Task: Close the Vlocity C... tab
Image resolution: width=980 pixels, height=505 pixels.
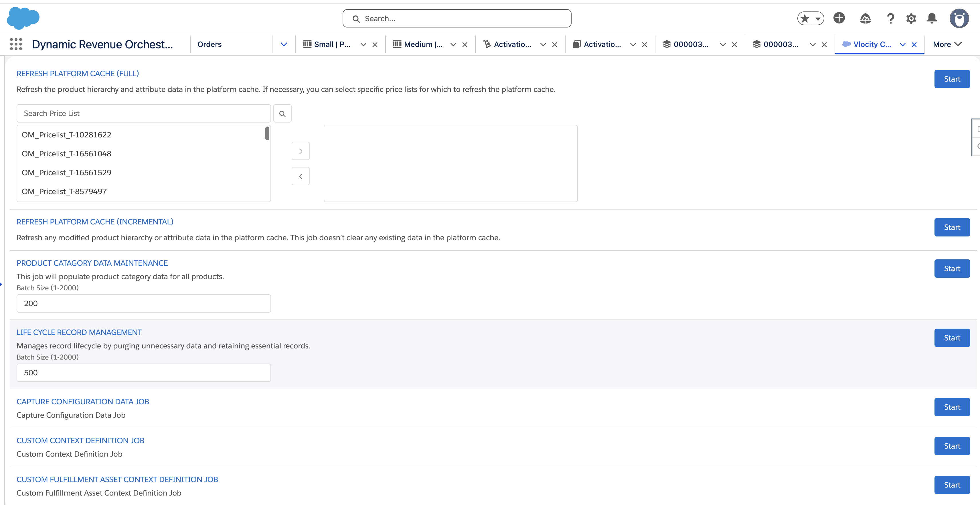Action: tap(914, 45)
